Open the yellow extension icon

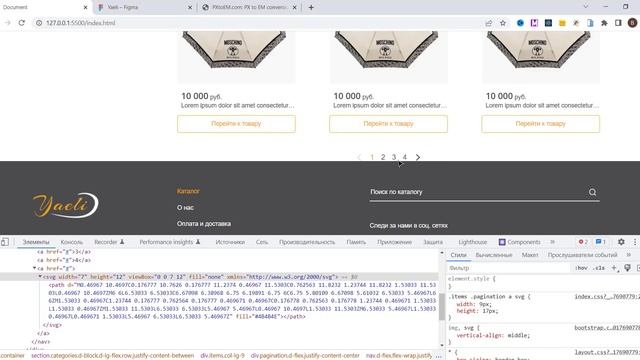(562, 23)
